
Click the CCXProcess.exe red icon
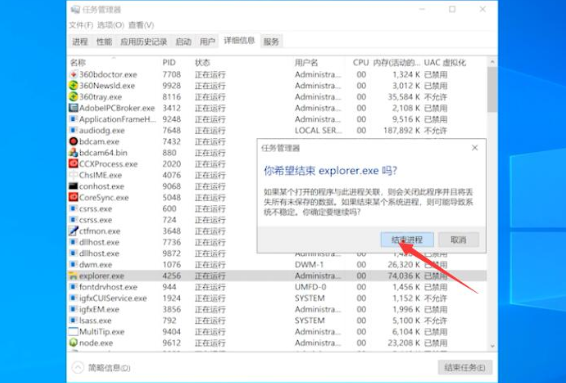(73, 164)
